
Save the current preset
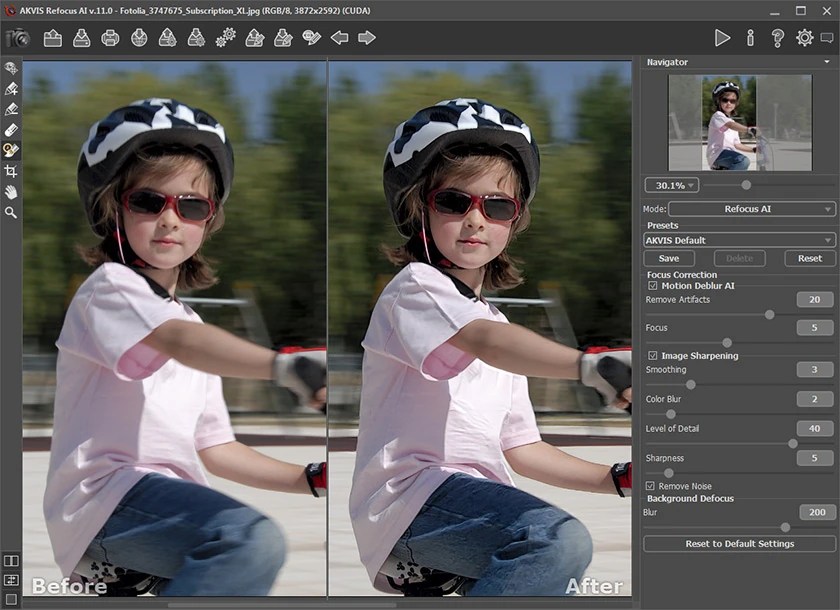(667, 258)
